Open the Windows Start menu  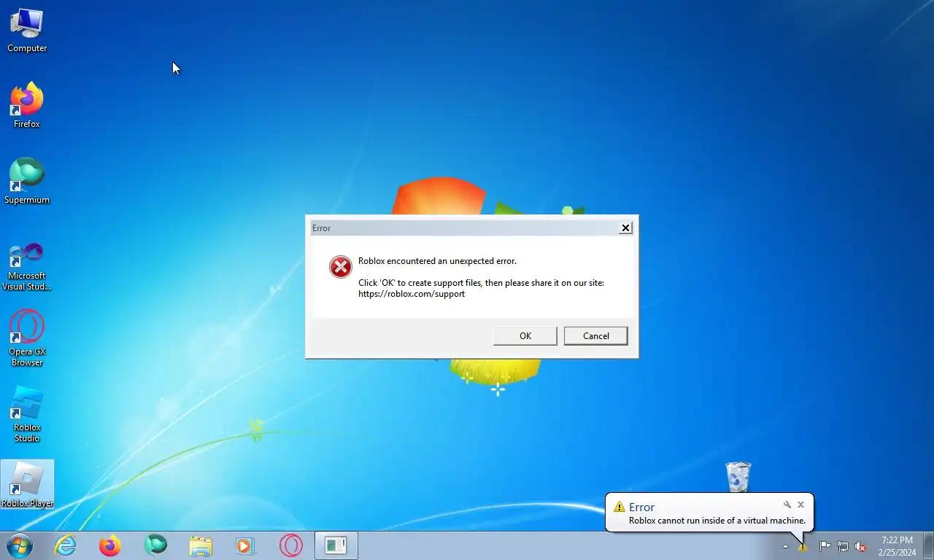click(19, 545)
